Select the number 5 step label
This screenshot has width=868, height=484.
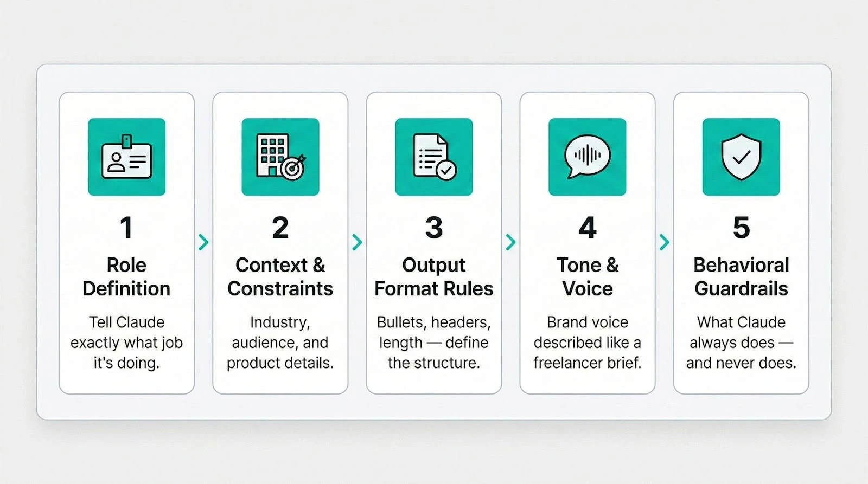(741, 228)
